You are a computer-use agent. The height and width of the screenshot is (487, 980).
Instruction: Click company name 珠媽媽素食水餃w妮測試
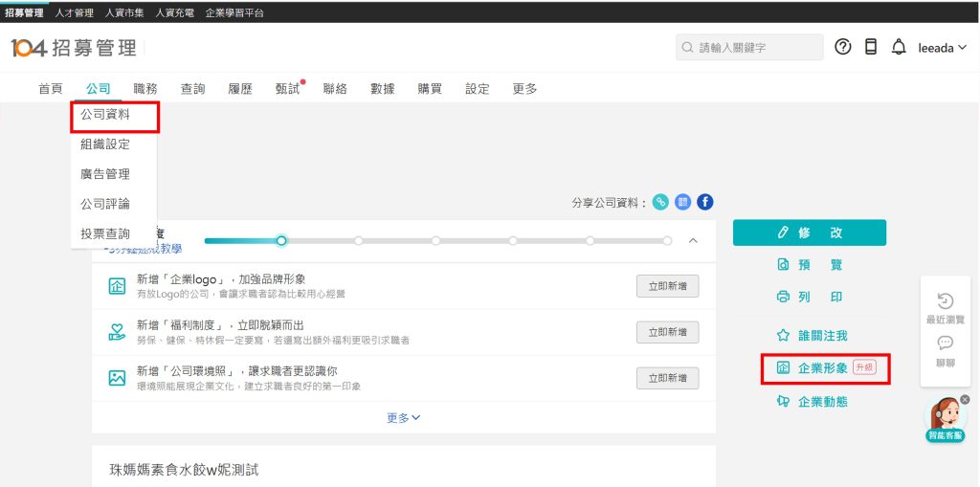184,470
